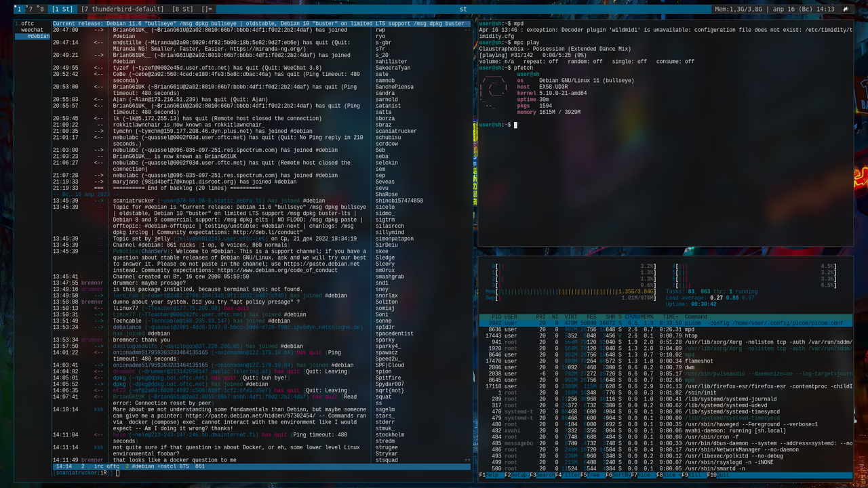
Task: Click the nicklist scroll-up -- indicator
Action: click(x=467, y=30)
